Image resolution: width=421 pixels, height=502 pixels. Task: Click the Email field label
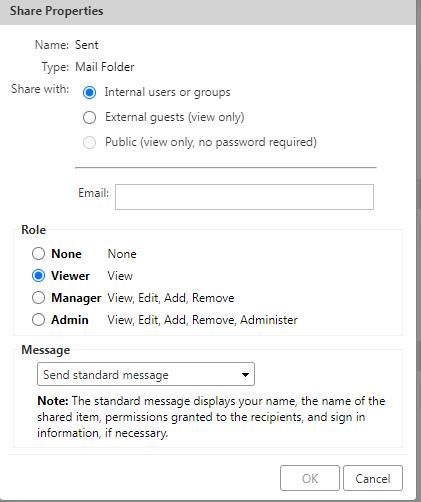[93, 193]
